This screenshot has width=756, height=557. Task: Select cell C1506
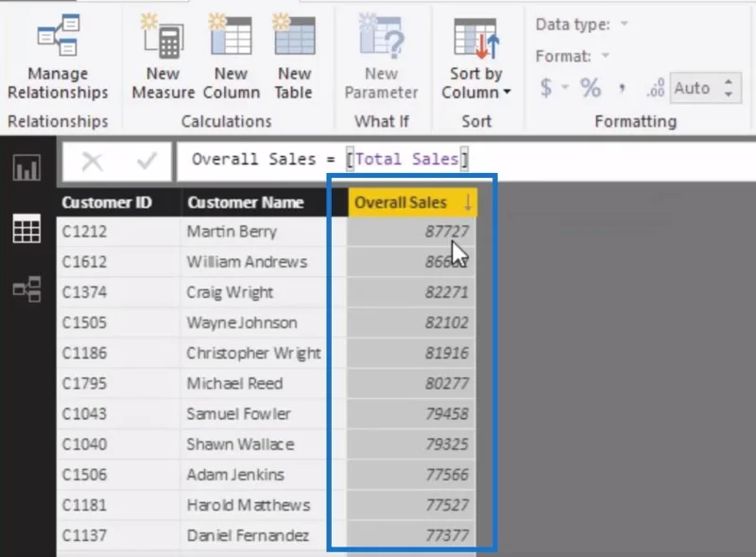[119, 475]
